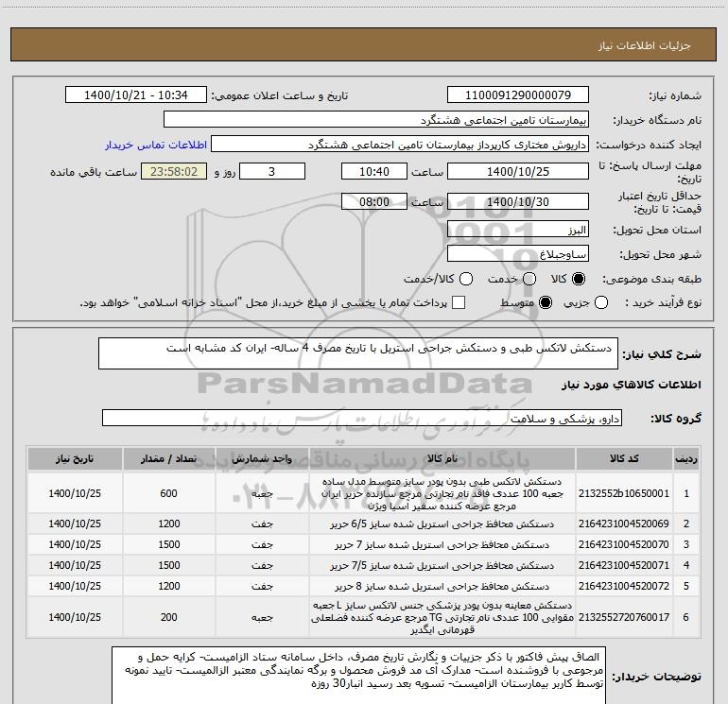Click the size 7 حریر surgical glove name
728x704 pixels.
(x=442, y=545)
